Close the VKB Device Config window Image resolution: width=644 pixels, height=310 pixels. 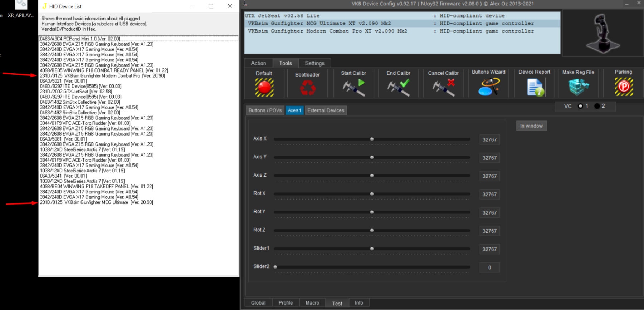639,3
